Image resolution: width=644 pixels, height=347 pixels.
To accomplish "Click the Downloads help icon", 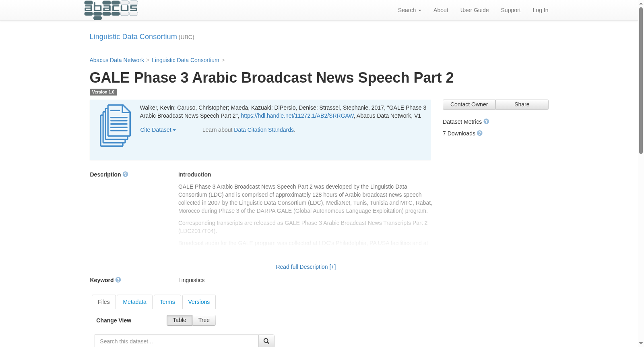I will tap(480, 133).
